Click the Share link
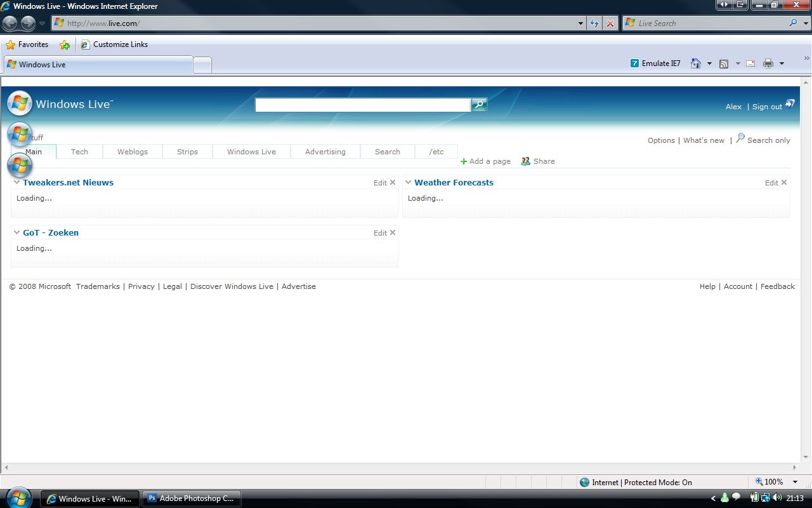The height and width of the screenshot is (508, 812). (538, 161)
